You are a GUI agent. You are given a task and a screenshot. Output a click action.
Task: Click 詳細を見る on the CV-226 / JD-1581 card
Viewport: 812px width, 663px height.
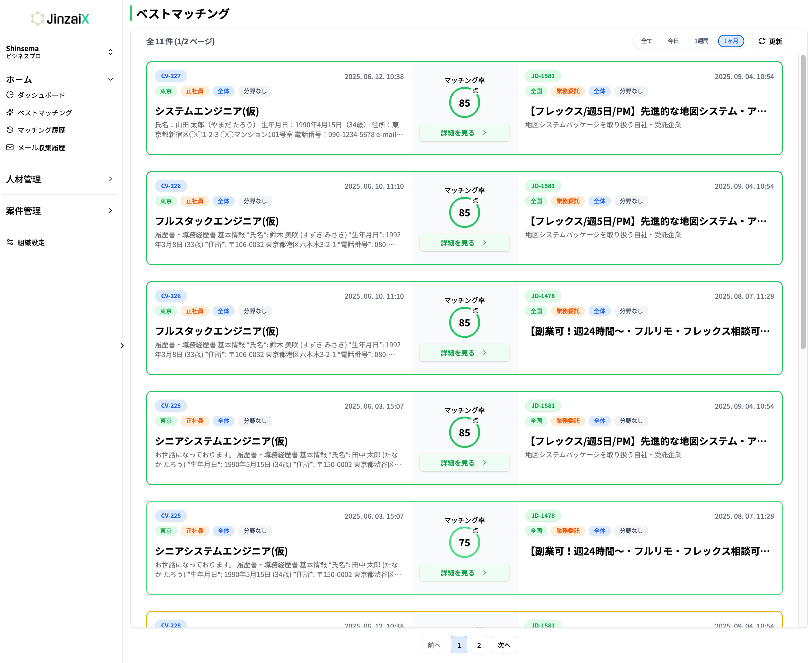(x=464, y=242)
